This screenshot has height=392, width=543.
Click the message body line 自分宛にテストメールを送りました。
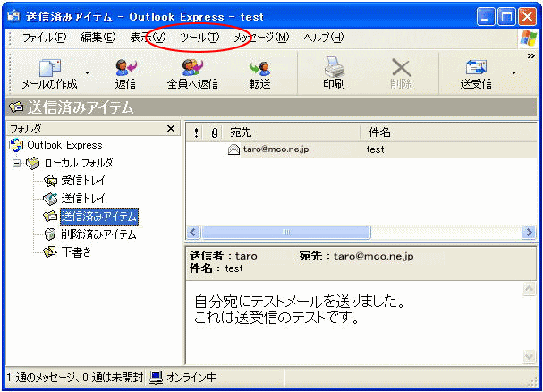click(x=300, y=301)
